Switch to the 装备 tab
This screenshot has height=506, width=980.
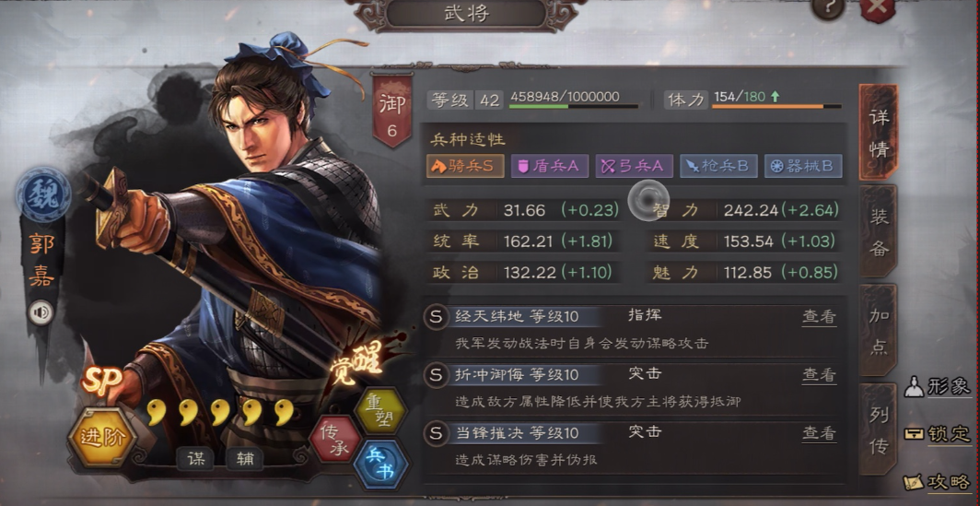click(878, 231)
